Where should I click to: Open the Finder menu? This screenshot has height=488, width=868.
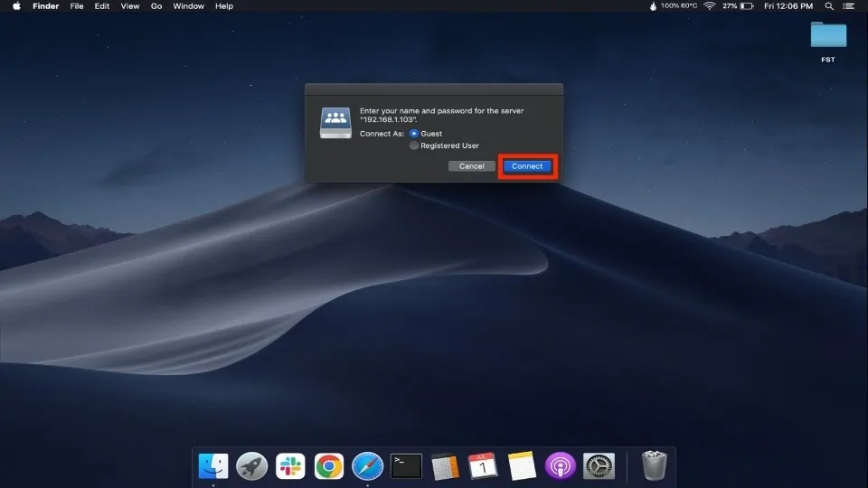pos(46,6)
